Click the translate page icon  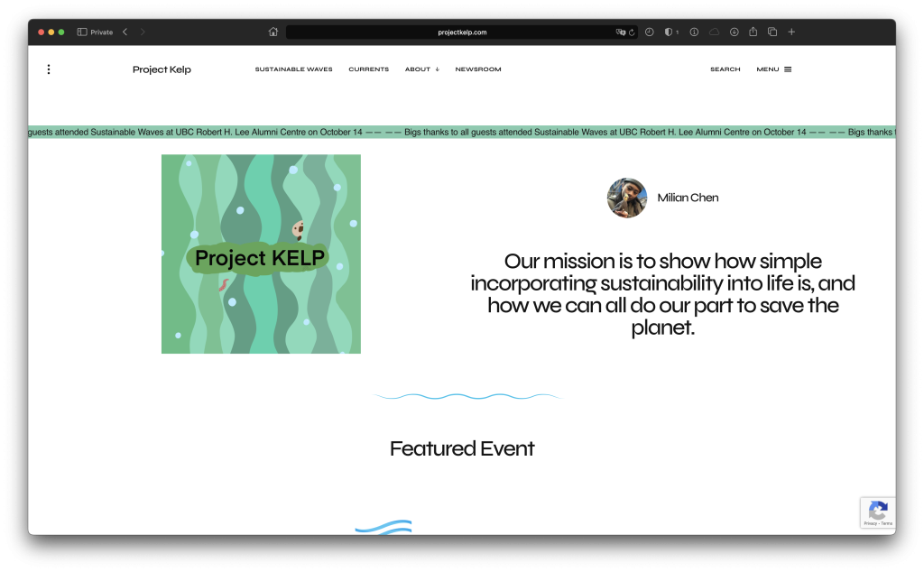pyautogui.click(x=620, y=32)
